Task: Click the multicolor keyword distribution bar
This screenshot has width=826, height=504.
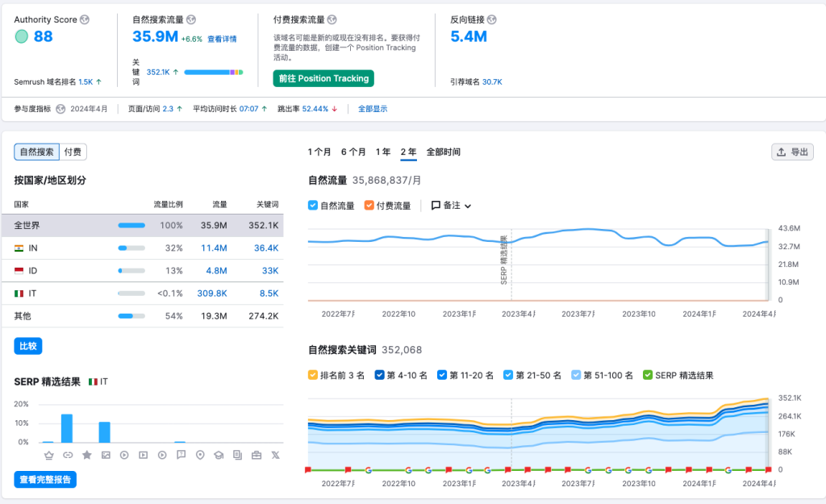Action: tap(213, 72)
